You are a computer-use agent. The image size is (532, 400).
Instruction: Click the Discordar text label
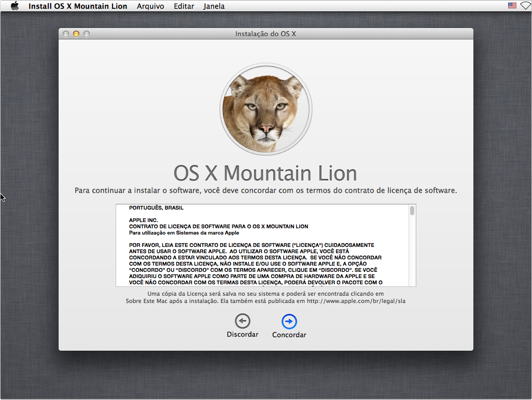pos(242,335)
